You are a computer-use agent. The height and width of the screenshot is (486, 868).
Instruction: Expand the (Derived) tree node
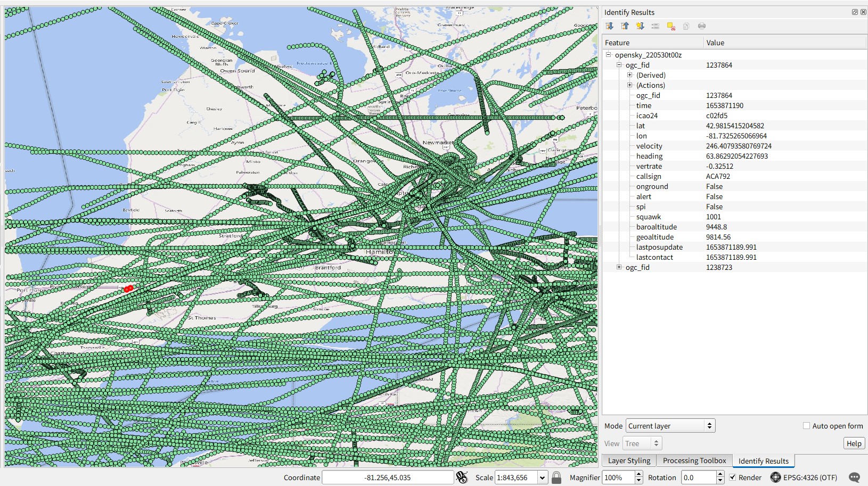coord(629,75)
